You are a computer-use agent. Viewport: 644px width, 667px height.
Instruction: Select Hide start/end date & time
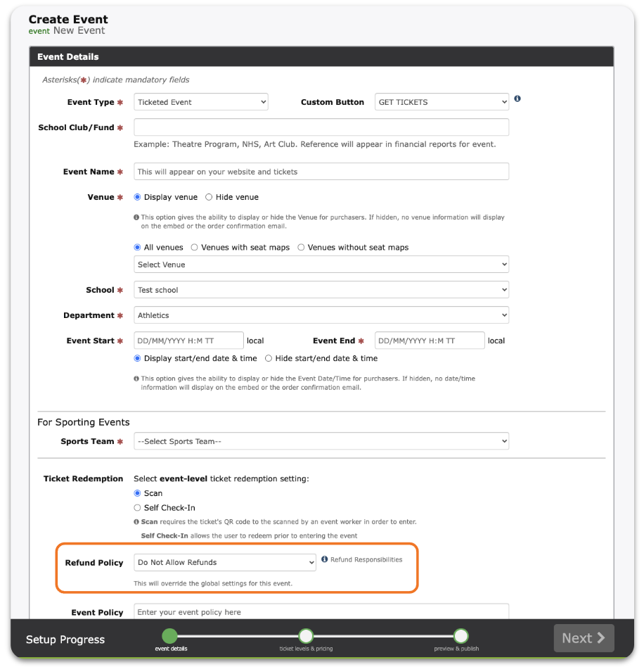click(269, 359)
